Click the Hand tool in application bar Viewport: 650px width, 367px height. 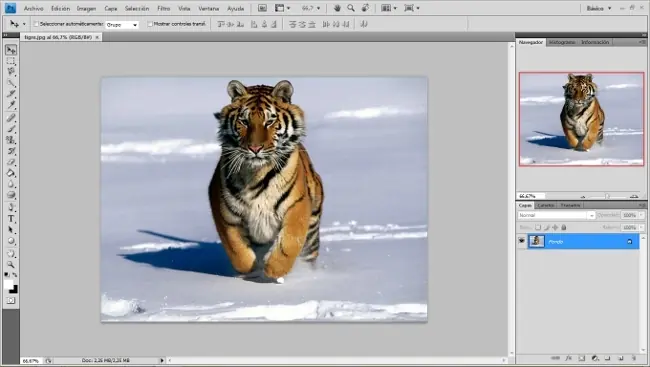pos(337,8)
